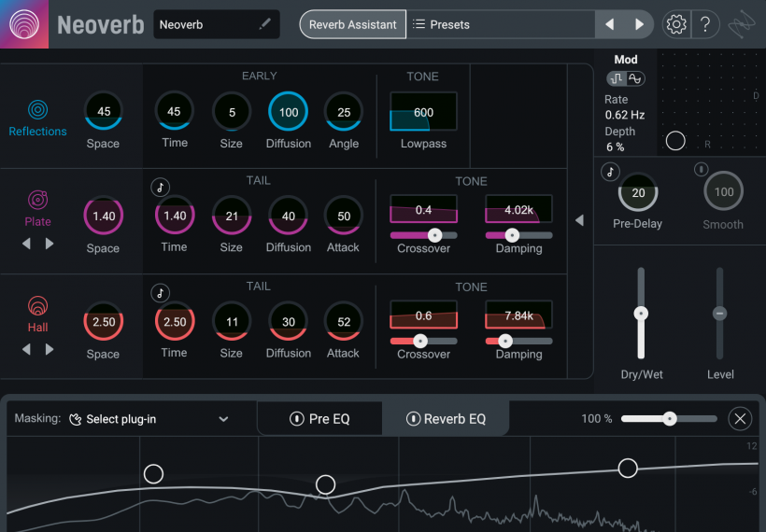The width and height of the screenshot is (766, 532).
Task: Select the Reflections engine icon
Action: coord(37,109)
